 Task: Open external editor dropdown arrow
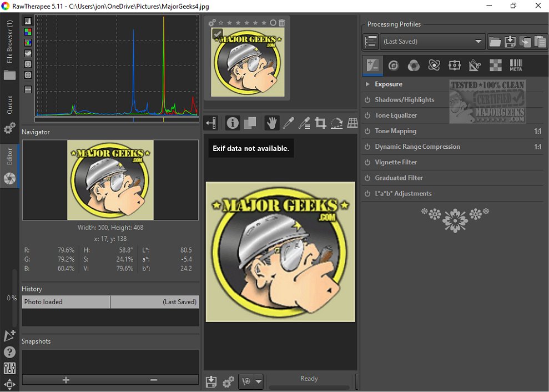tap(259, 381)
